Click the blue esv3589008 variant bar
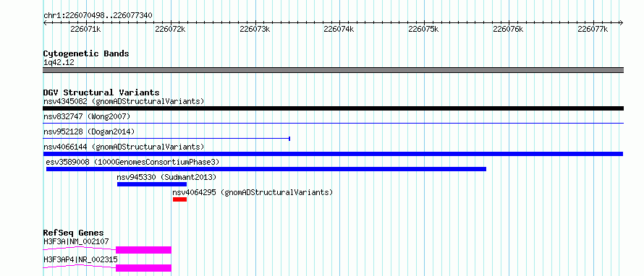 266,169
